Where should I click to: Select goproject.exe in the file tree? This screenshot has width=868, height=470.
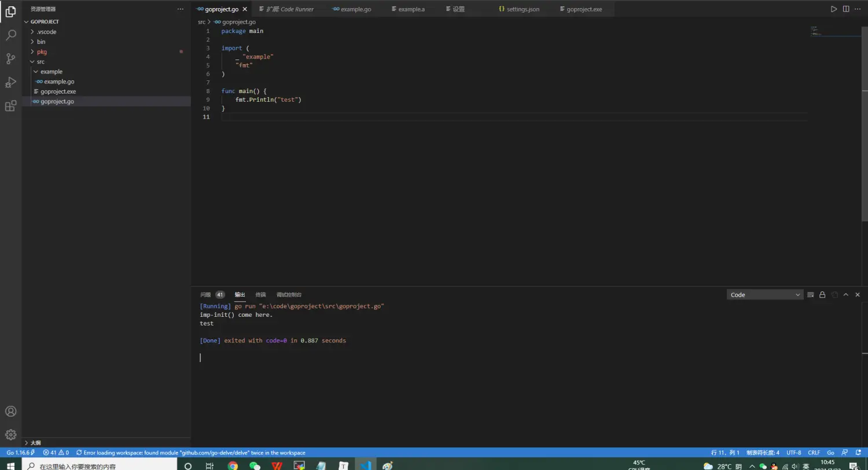(x=106, y=91)
